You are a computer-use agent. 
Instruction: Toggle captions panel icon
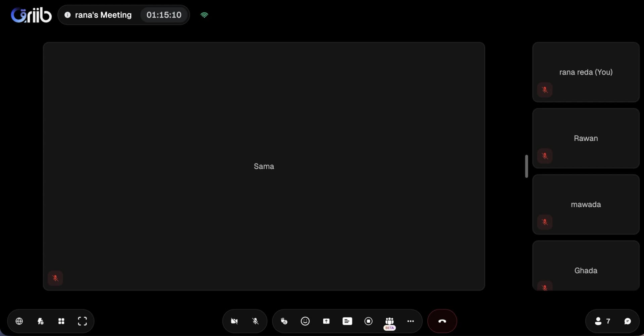pyautogui.click(x=347, y=321)
